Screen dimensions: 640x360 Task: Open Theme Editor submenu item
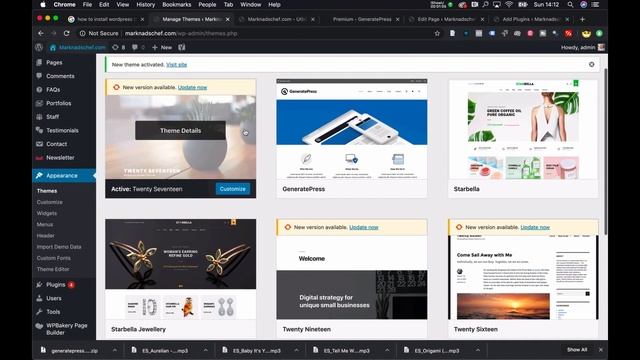point(53,269)
